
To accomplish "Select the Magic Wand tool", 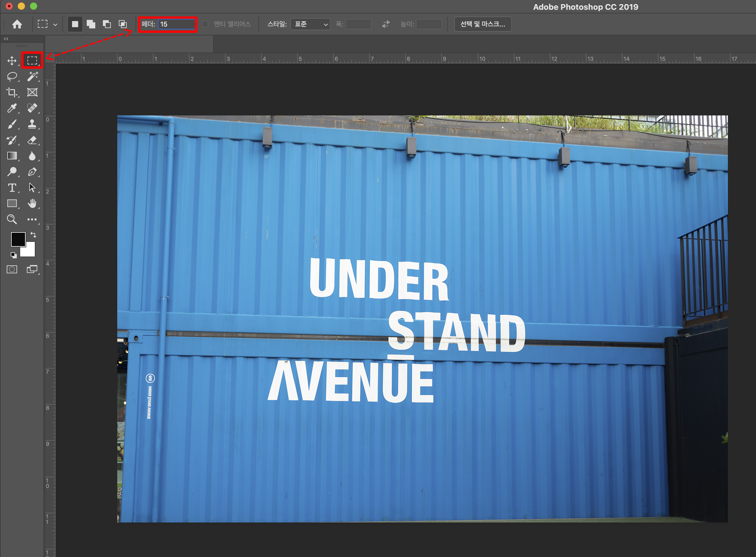I will (32, 77).
